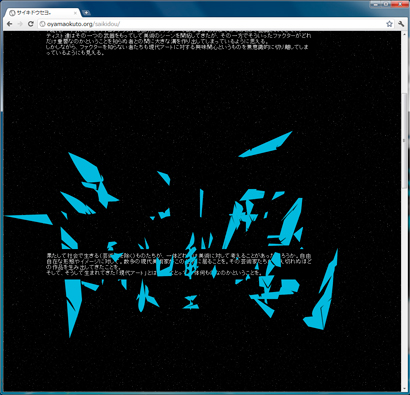Minimize the Chrome window
410x395 pixels.
pos(375,4)
